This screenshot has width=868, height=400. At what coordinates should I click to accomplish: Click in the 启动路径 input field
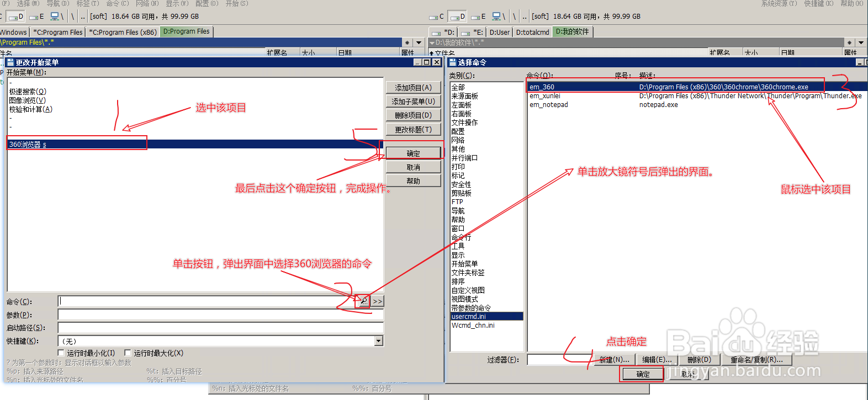pos(220,328)
